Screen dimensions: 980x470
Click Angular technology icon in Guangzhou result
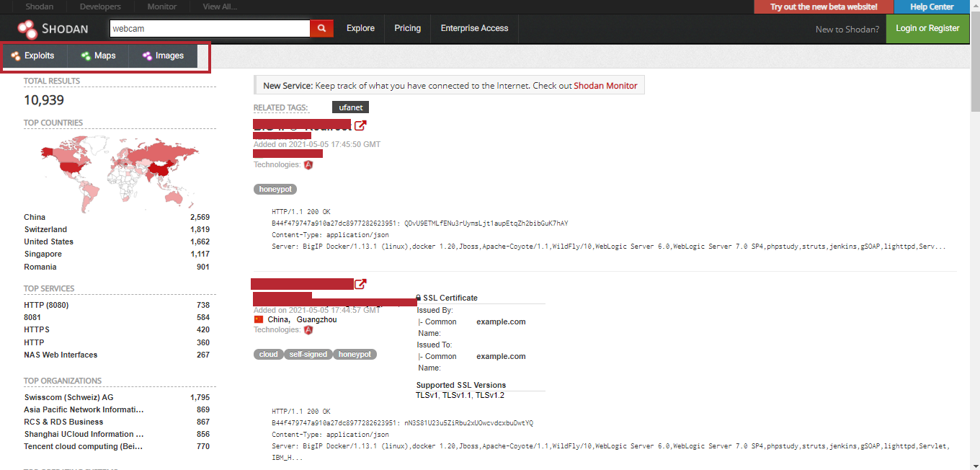(x=308, y=330)
